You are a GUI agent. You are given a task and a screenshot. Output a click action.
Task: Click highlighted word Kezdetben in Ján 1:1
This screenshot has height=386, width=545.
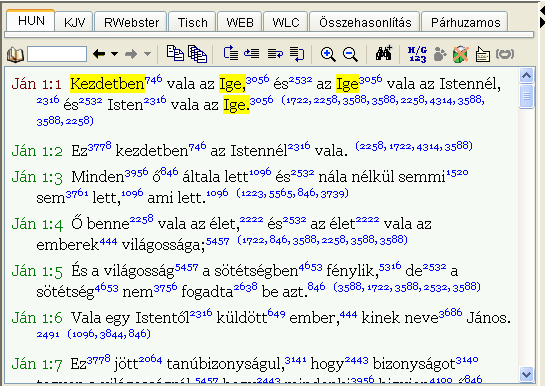[x=107, y=84]
